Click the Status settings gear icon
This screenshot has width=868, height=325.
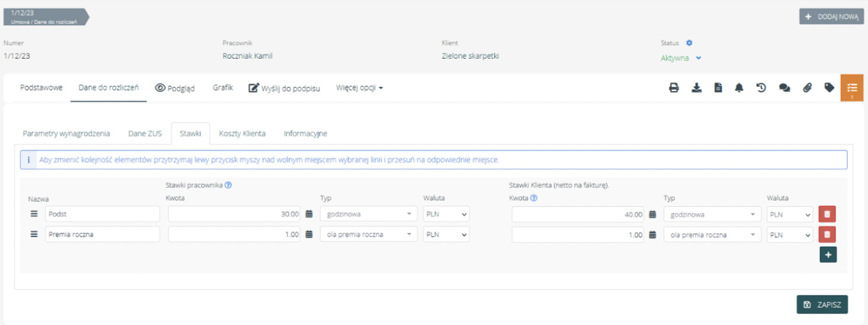point(689,43)
